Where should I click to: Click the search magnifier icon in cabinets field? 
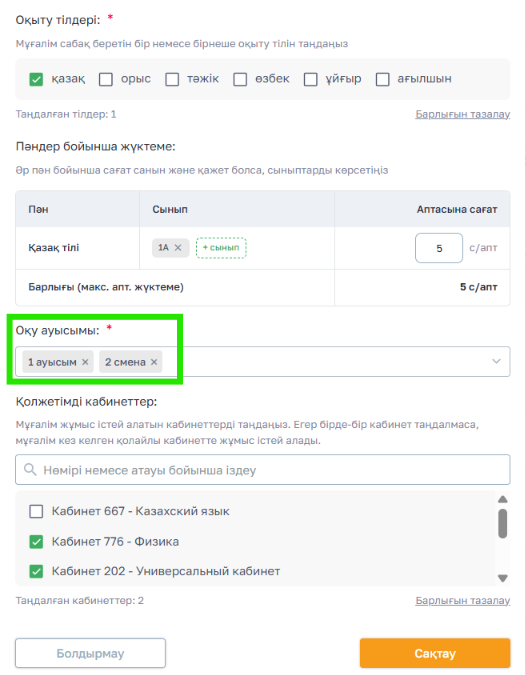pyautogui.click(x=30, y=469)
